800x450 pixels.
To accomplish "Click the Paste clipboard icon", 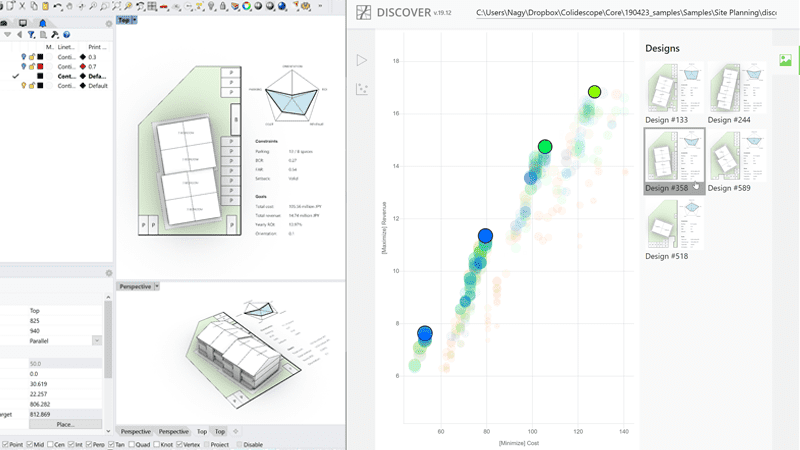I will click(x=45, y=6).
